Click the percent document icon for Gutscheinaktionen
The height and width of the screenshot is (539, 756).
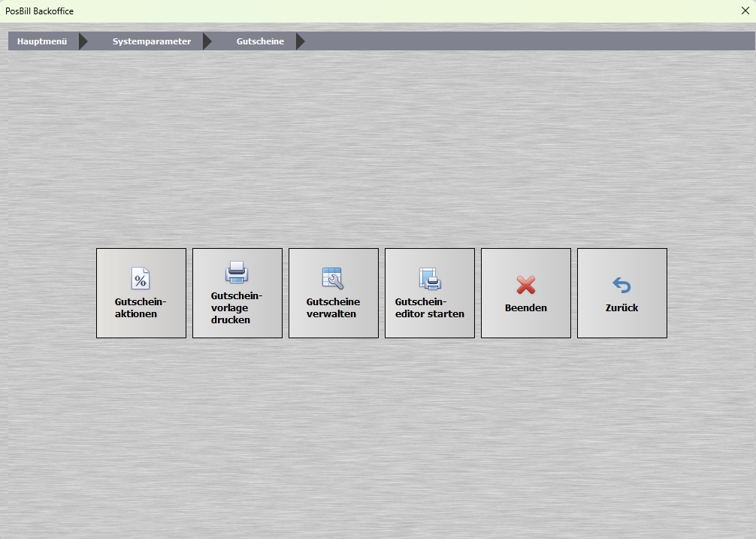(141, 279)
